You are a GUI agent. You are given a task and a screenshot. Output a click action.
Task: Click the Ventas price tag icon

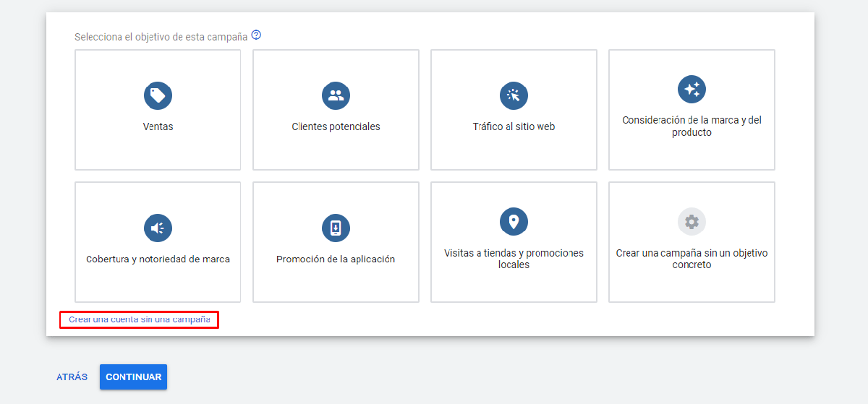(158, 95)
